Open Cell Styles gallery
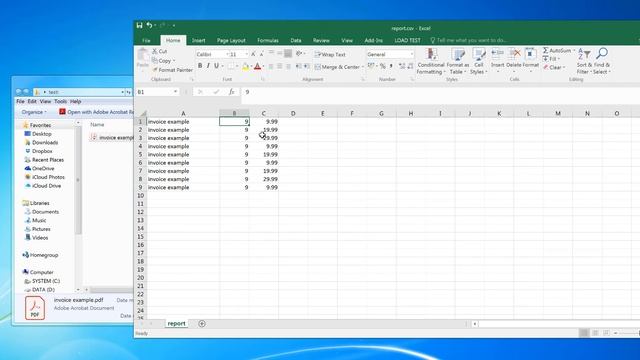640x360 pixels. click(478, 61)
